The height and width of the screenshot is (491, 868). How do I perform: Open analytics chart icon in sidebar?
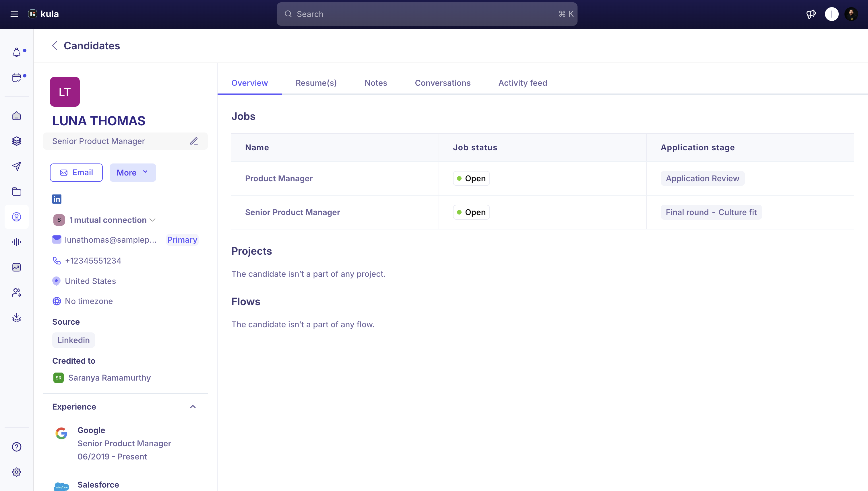pos(17,267)
